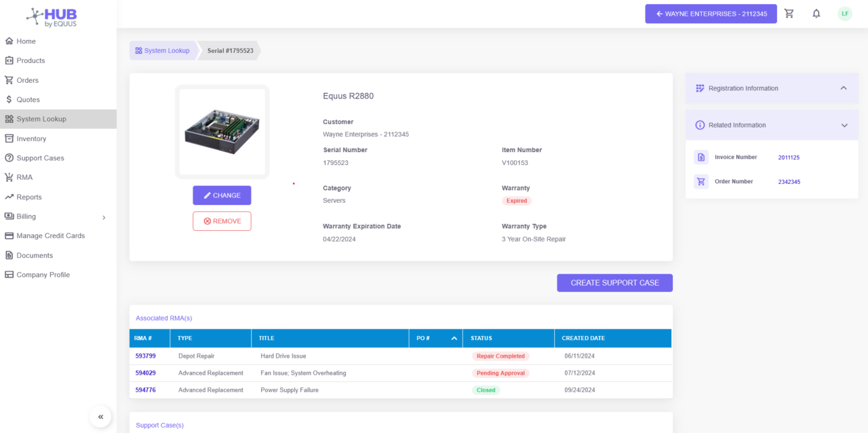Click the Hard Drive Issue title
This screenshot has height=433, width=868.
tap(283, 356)
